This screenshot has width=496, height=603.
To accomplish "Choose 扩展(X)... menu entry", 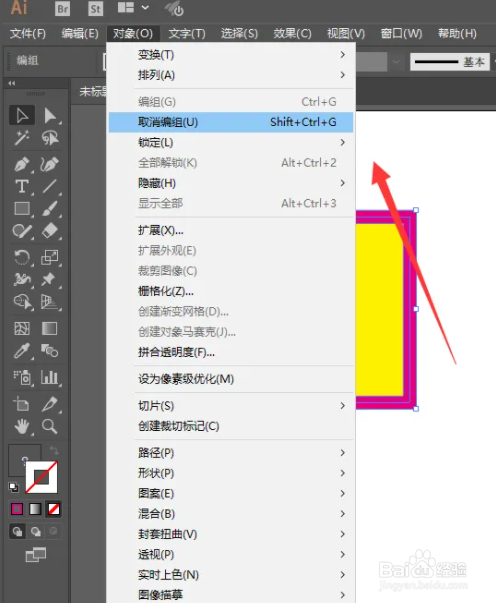I will (230, 230).
